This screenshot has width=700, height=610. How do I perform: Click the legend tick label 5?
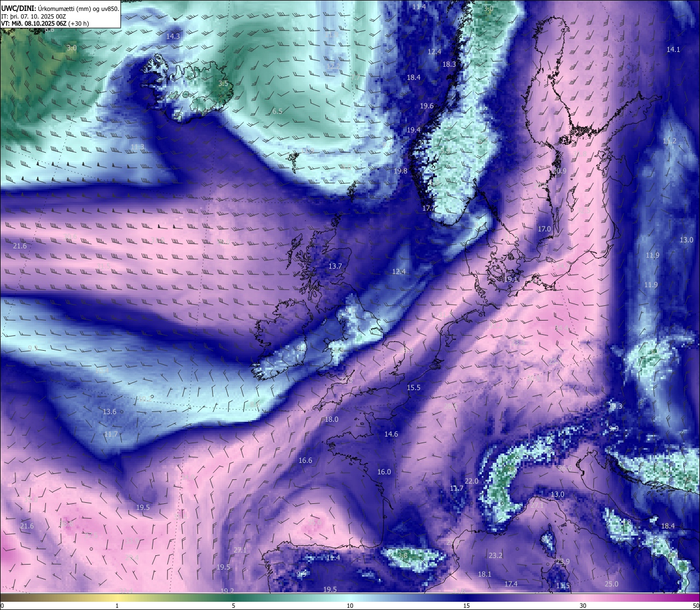point(234,606)
